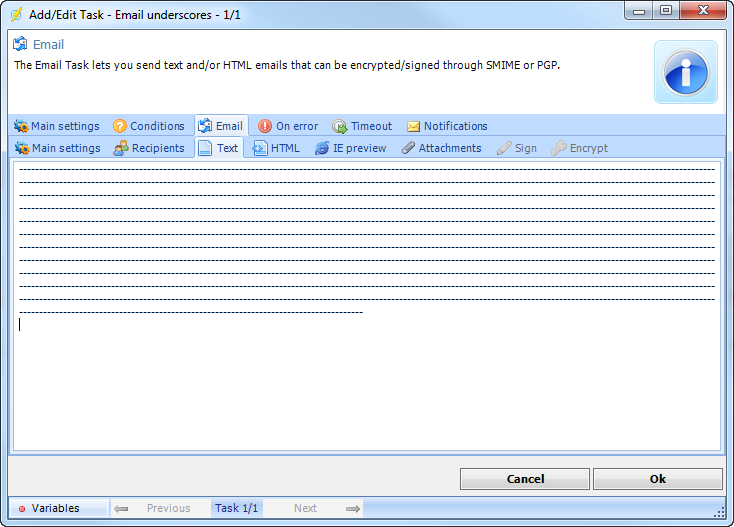The width and height of the screenshot is (734, 527).
Task: Click the Task 1/1 indicator
Action: tap(237, 508)
